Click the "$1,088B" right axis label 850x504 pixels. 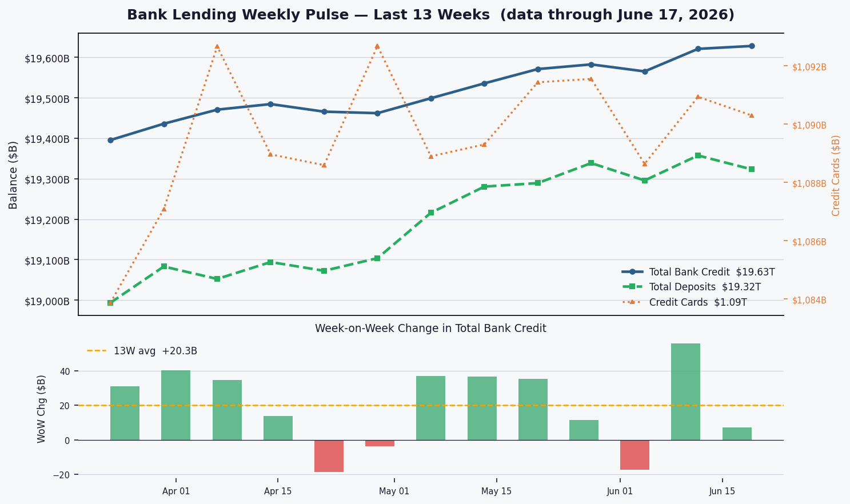pos(809,184)
